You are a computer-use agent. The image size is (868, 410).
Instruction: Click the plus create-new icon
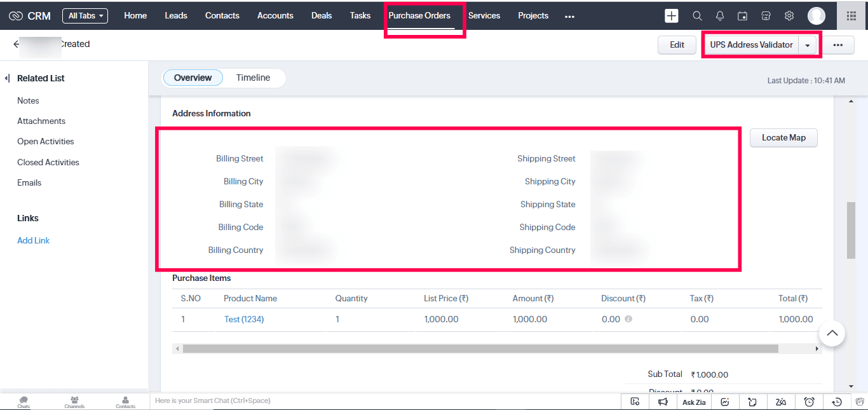672,16
